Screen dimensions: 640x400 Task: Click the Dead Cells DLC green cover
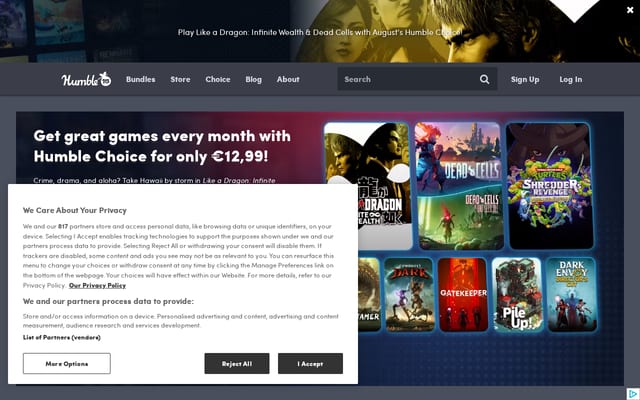click(460, 219)
